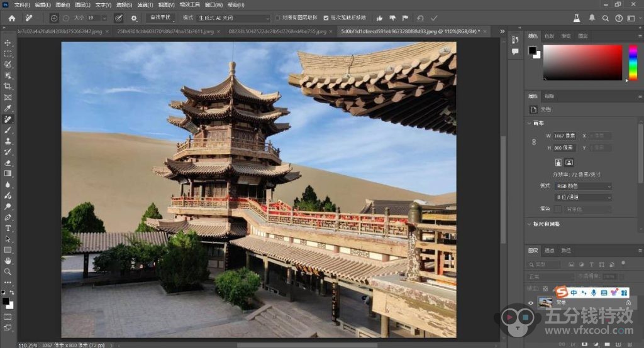Image resolution: width=644 pixels, height=348 pixels.
Task: Open the 生成式 AI 关闭 mode dropdown
Action: click(233, 18)
